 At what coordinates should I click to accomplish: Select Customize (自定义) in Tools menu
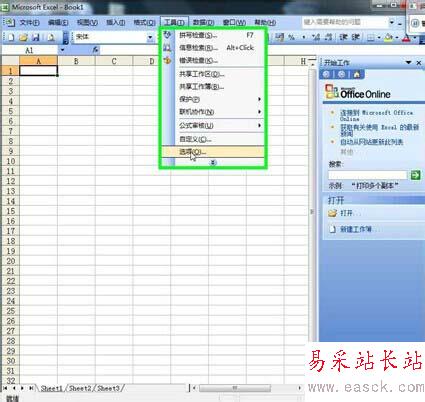pyautogui.click(x=213, y=139)
